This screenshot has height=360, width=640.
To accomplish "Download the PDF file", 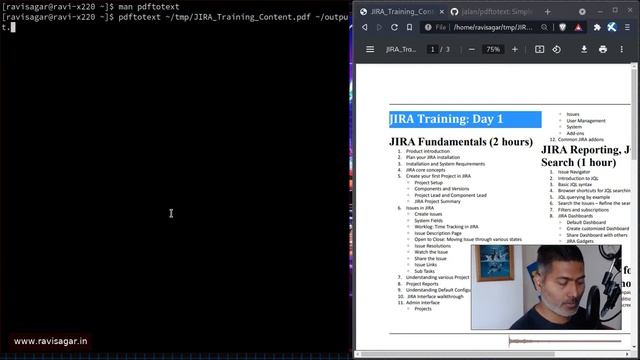I will pyautogui.click(x=584, y=49).
